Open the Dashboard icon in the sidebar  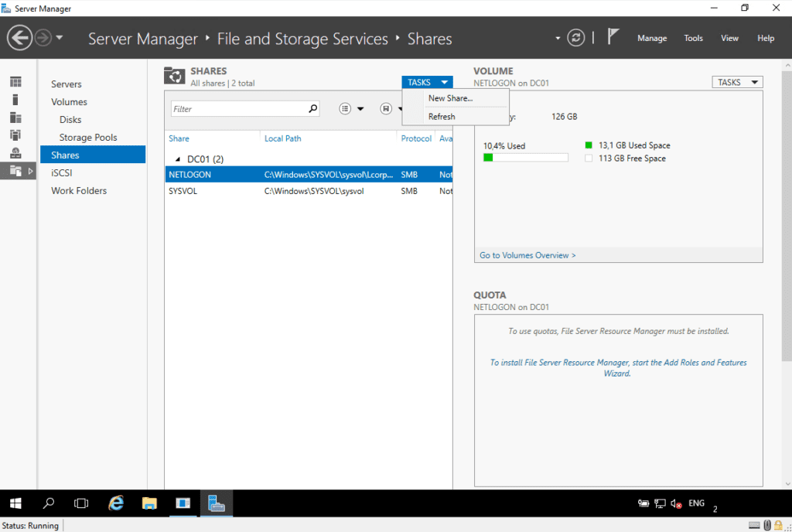click(15, 82)
